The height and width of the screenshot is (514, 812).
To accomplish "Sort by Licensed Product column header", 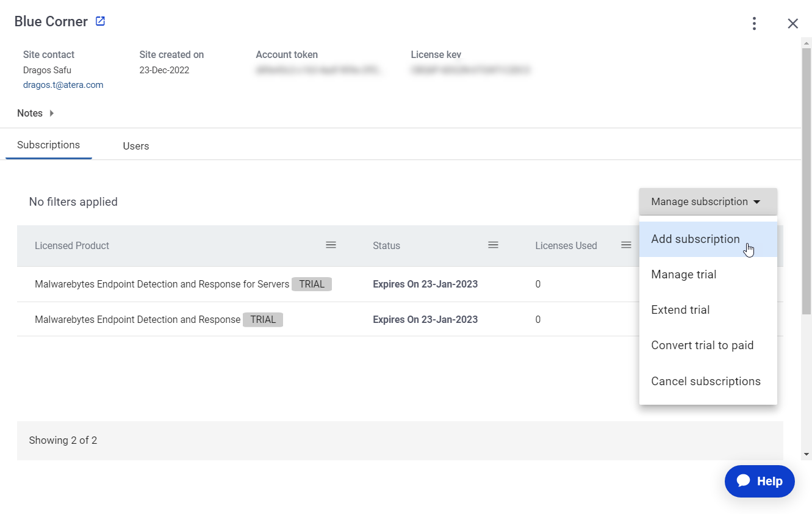I will [72, 245].
